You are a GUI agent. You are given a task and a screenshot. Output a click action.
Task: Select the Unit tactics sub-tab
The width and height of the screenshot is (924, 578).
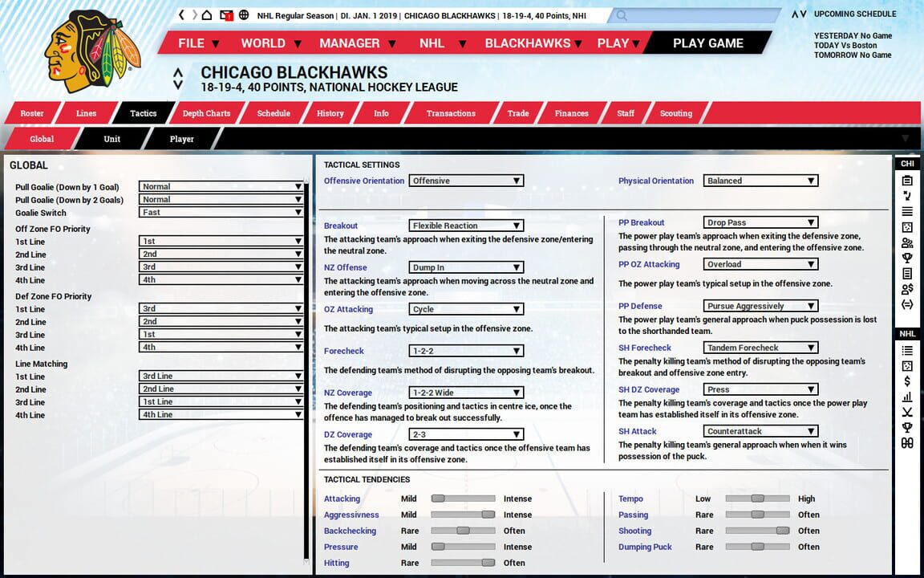pos(112,139)
